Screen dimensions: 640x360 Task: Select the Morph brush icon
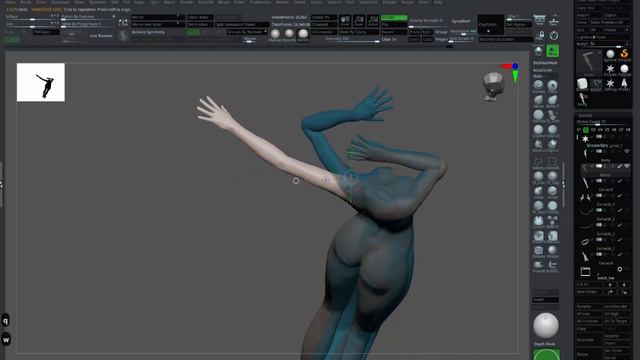pyautogui.click(x=553, y=251)
